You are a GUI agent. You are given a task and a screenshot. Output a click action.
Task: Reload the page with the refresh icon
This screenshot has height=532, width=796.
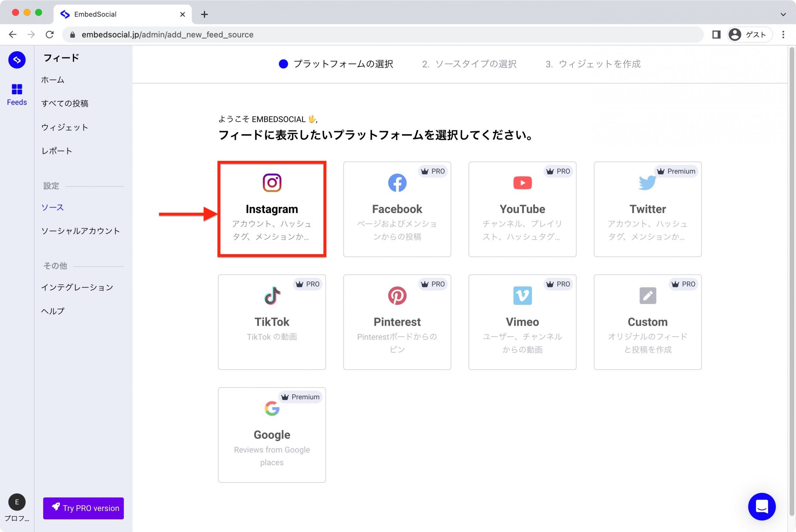[x=49, y=34]
